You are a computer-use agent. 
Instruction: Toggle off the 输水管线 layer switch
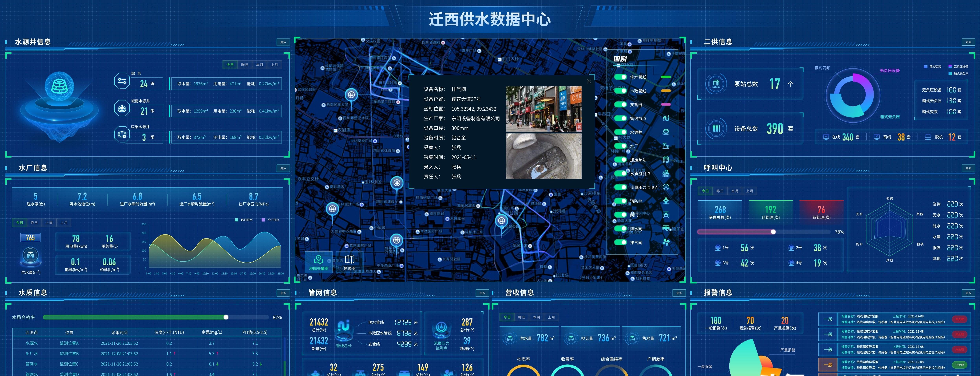pos(620,77)
